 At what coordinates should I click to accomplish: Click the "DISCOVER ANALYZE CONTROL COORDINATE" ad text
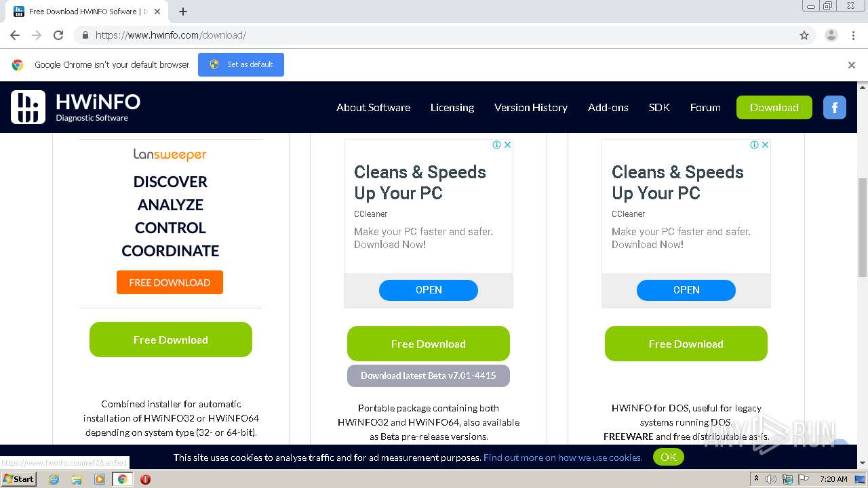click(x=170, y=216)
